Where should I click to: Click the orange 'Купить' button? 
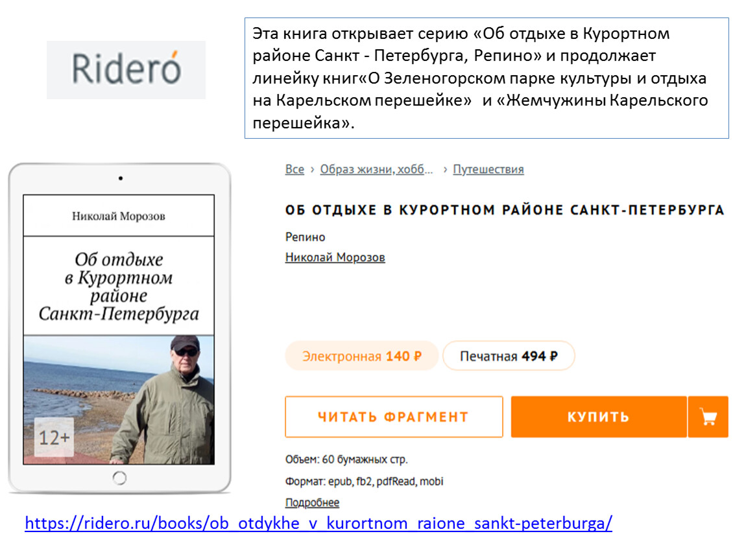599,417
